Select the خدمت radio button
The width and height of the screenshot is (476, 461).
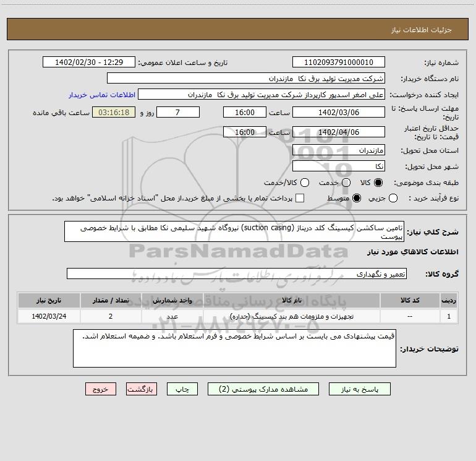tap(346, 183)
